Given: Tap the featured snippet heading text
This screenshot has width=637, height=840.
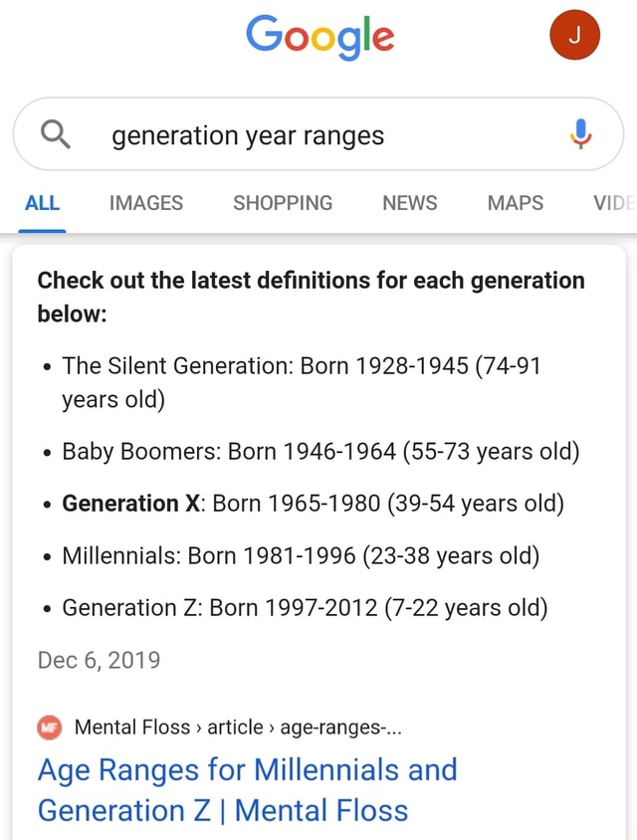Looking at the screenshot, I should [x=311, y=297].
